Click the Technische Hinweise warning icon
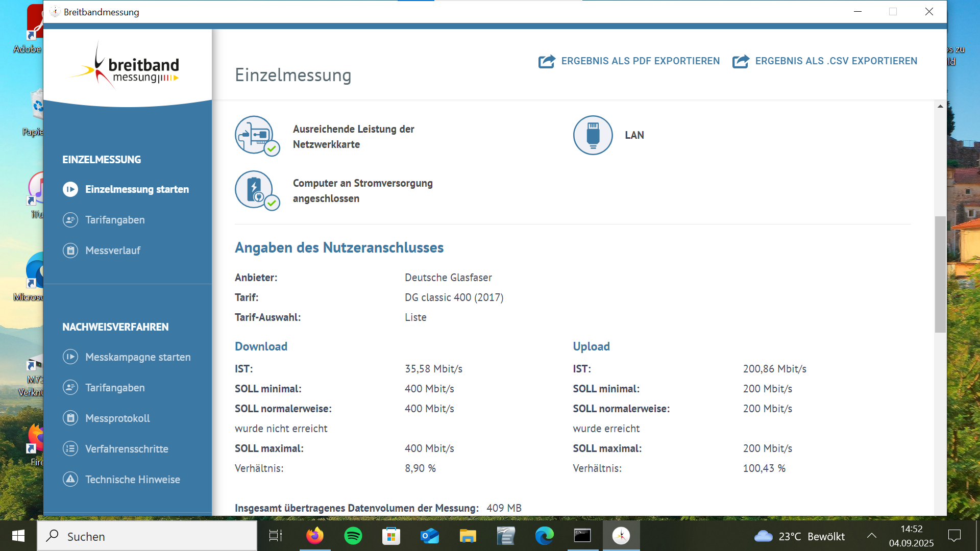Viewport: 980px width, 551px height. (x=70, y=479)
